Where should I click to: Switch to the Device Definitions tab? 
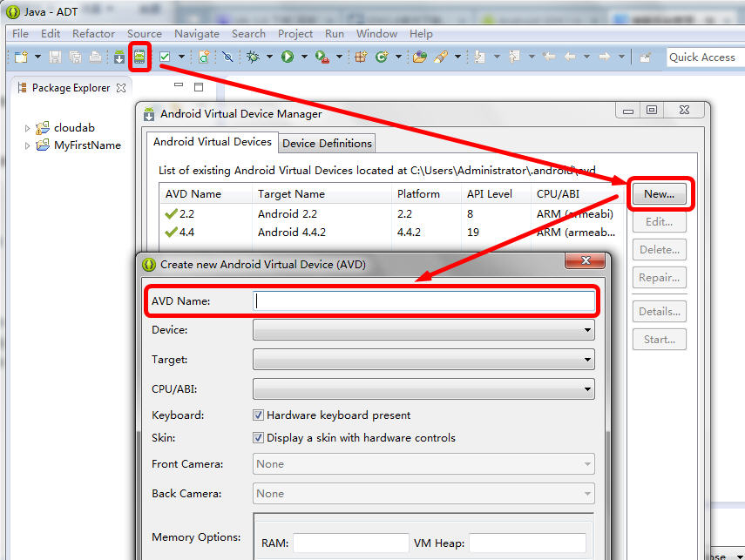pos(327,144)
